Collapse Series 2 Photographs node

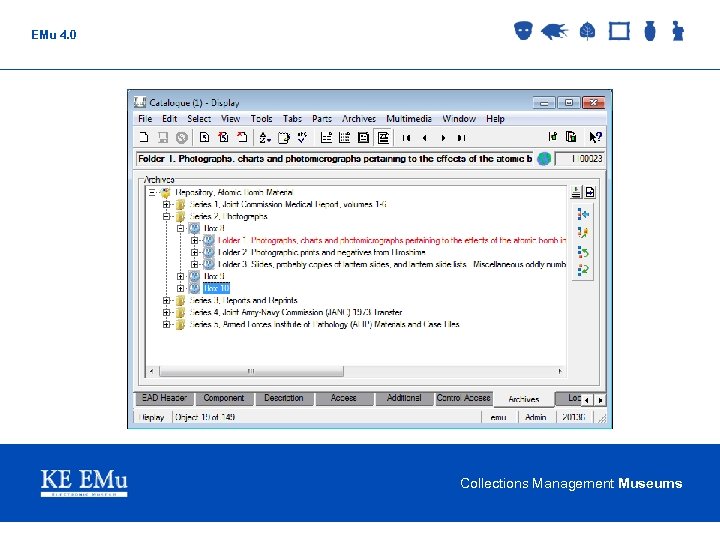point(166,217)
